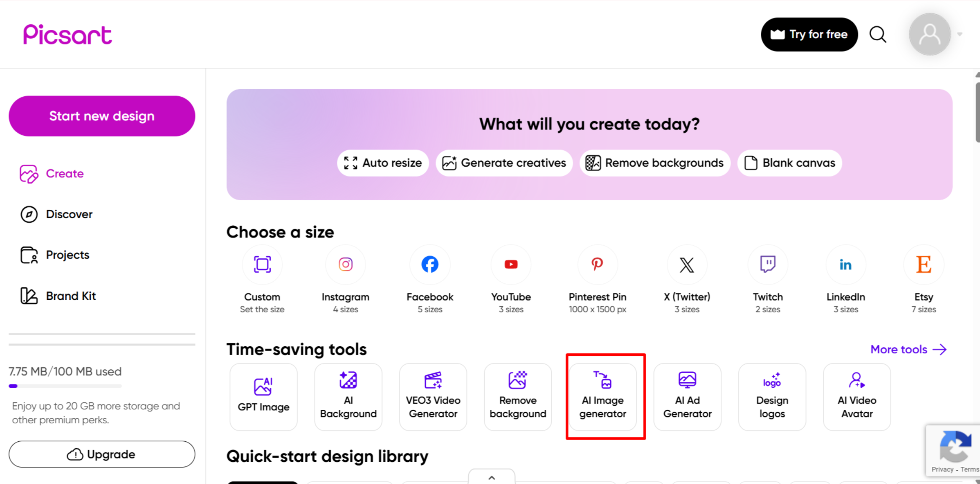The image size is (980, 484).
Task: Click the Picsart logo
Action: coord(68,34)
